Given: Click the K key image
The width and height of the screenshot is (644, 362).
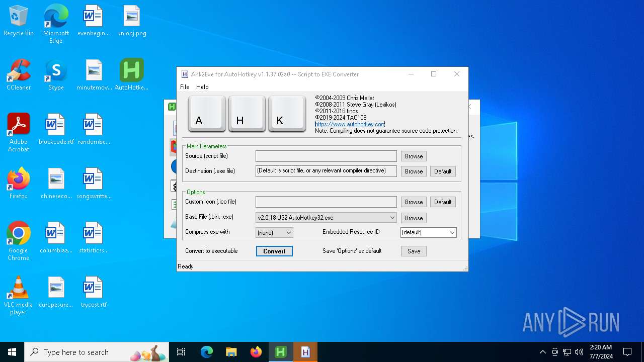Looking at the screenshot, I should (x=287, y=114).
